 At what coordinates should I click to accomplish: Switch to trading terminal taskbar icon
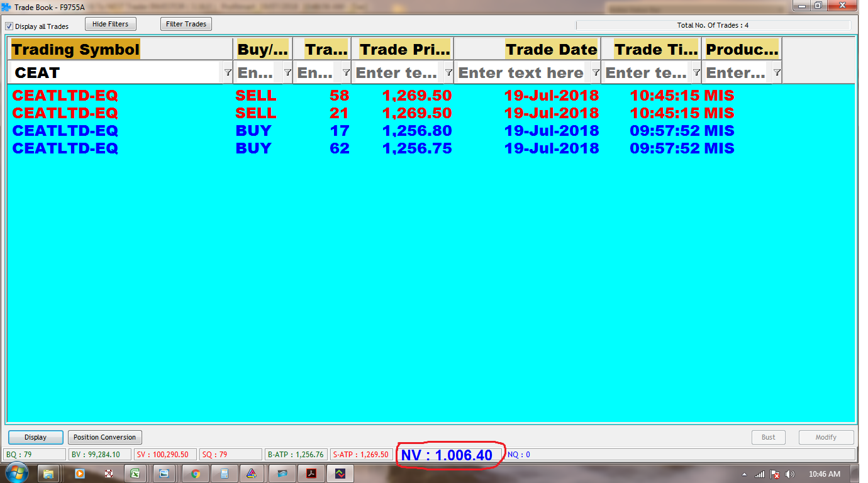pyautogui.click(x=340, y=474)
